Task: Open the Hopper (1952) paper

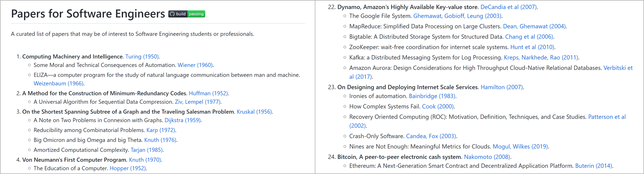Action: [x=127, y=168]
